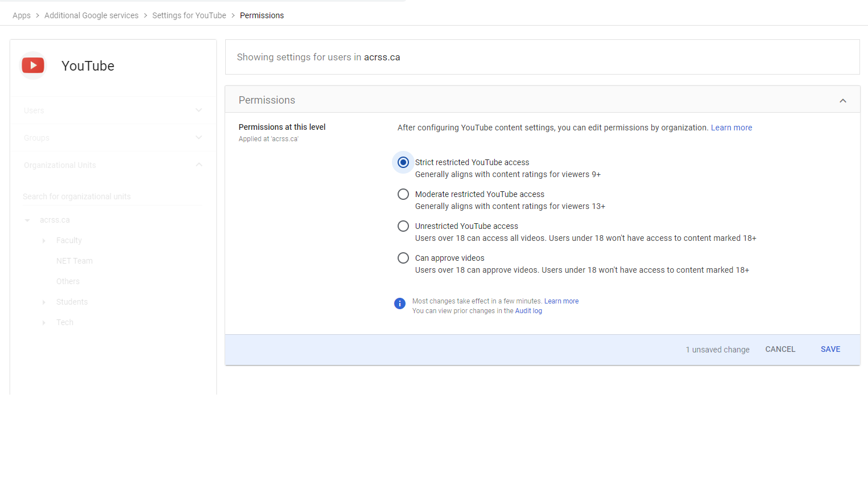The image size is (868, 480).
Task: Expand the Tech unit arrow
Action: 44,323
